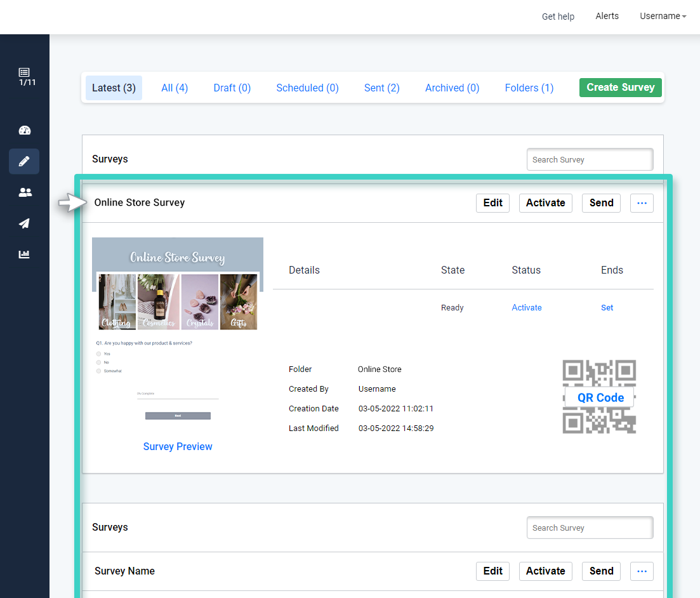Switch to the Latest (3) tab
Viewport: 700px width, 598px height.
coord(114,88)
